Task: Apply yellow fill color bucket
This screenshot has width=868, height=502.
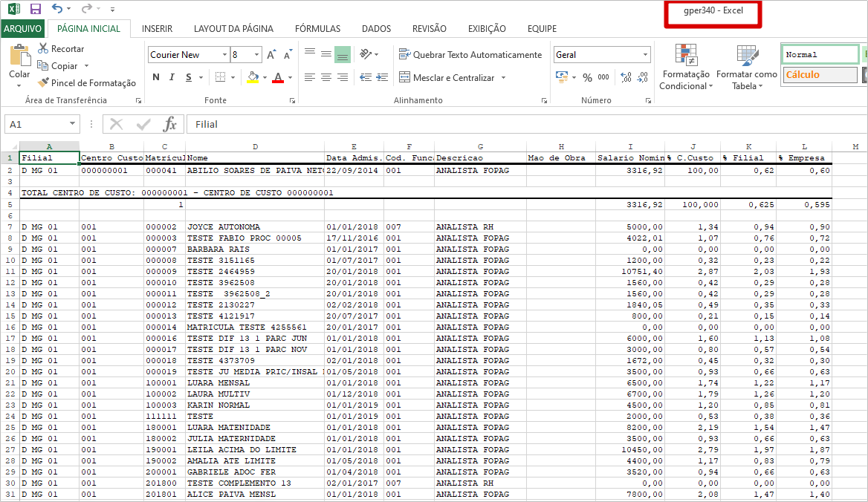Action: (253, 77)
